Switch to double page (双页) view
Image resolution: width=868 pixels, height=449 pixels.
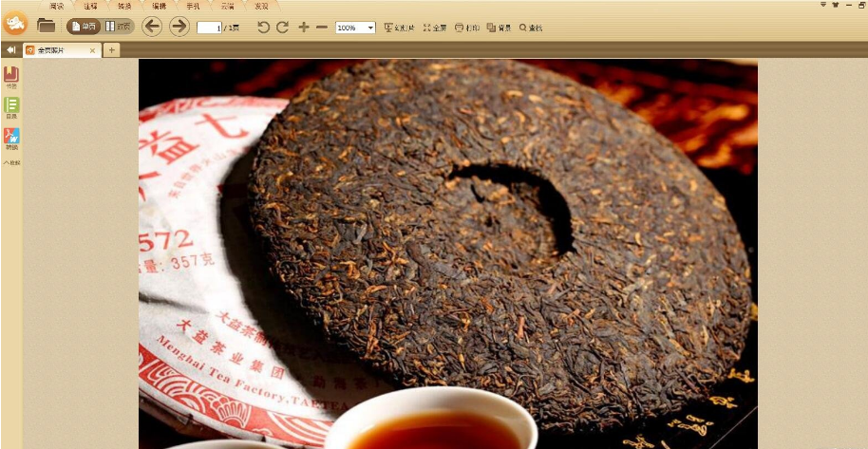click(x=118, y=27)
